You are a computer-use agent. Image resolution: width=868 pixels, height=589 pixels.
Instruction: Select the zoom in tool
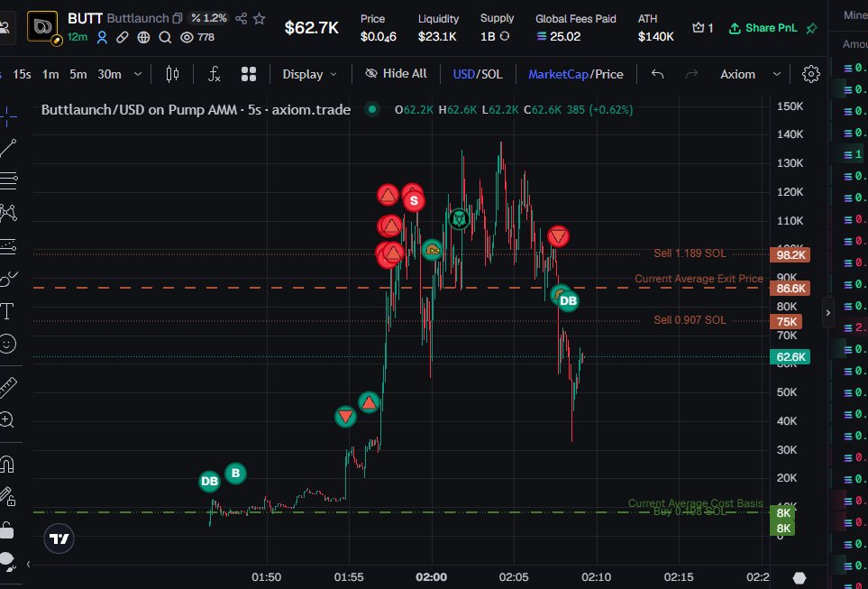pyautogui.click(x=7, y=420)
